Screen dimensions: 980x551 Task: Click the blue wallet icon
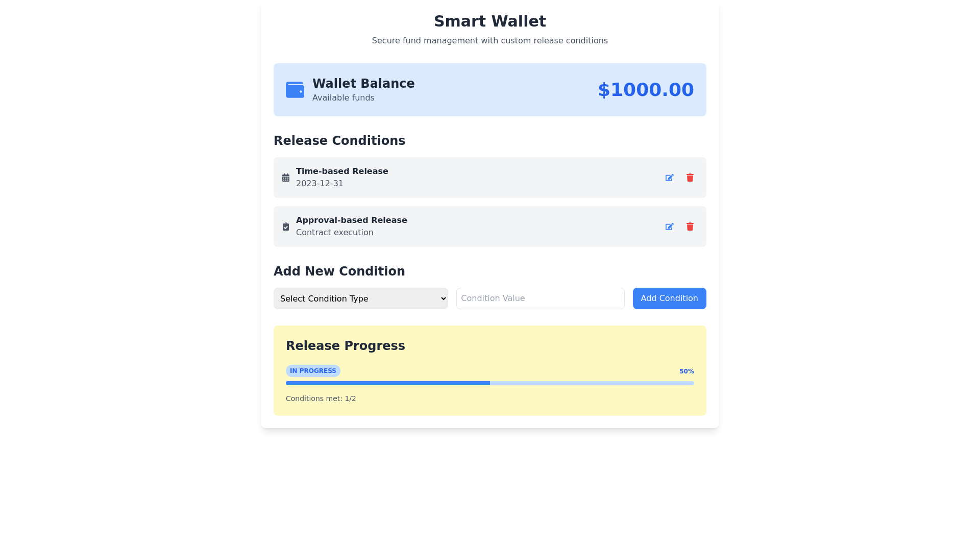click(x=295, y=90)
